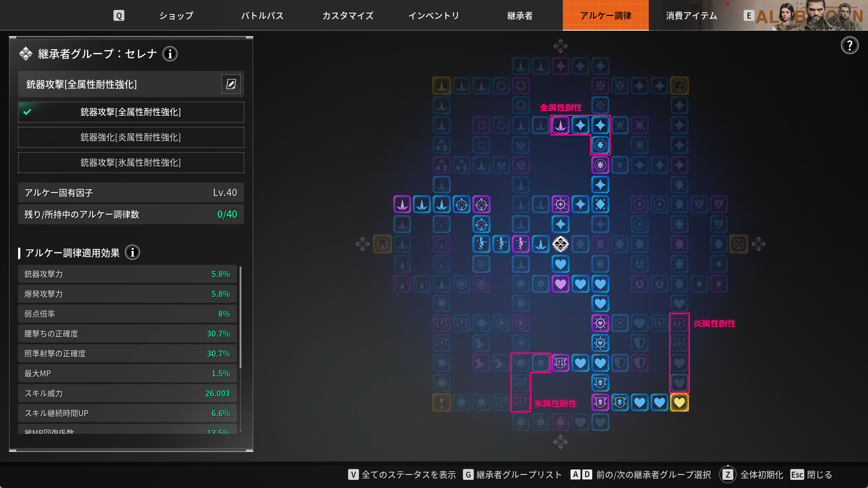Click 残り/所持中のアルケー調律数 0/40 row

click(x=131, y=215)
